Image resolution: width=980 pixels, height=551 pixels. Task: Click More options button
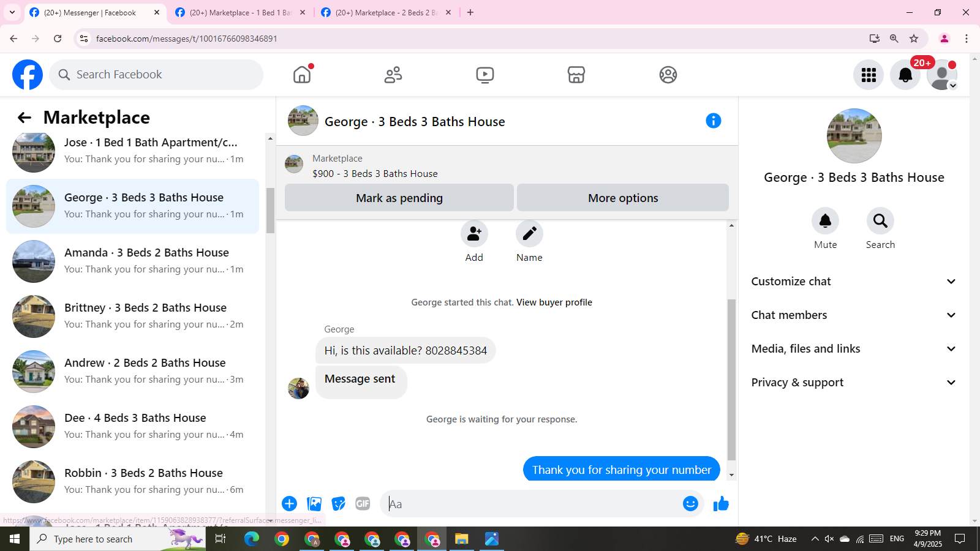coord(623,198)
